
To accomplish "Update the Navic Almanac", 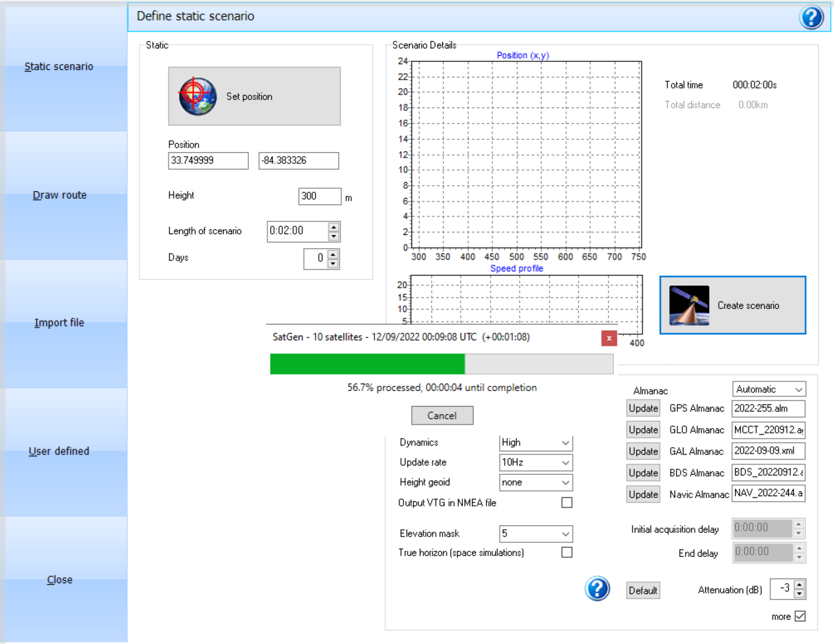I will pyautogui.click(x=643, y=494).
